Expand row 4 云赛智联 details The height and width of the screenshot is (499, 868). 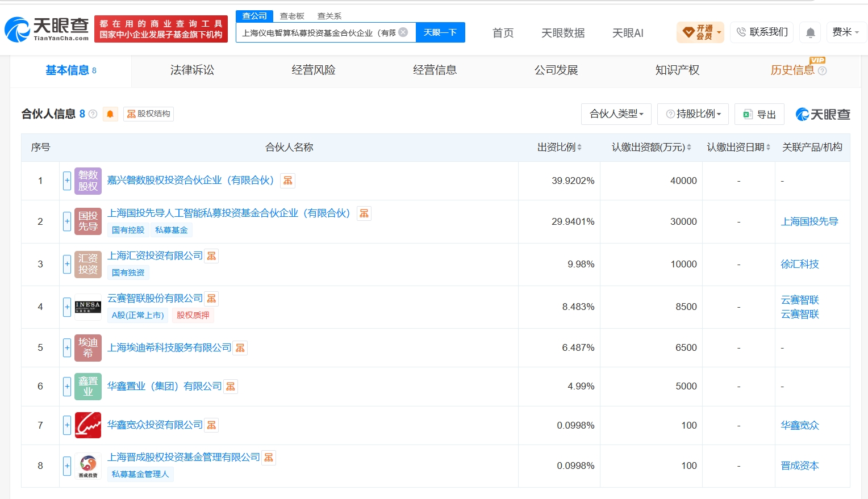click(x=67, y=307)
